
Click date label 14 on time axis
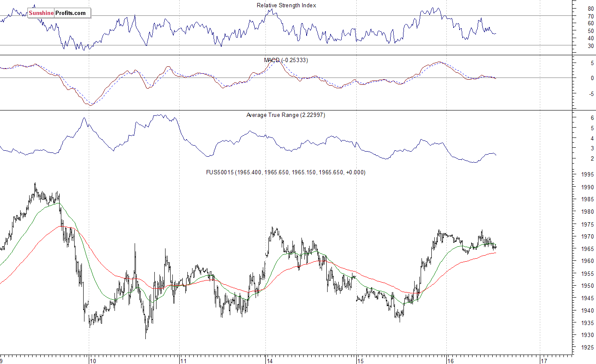click(270, 361)
